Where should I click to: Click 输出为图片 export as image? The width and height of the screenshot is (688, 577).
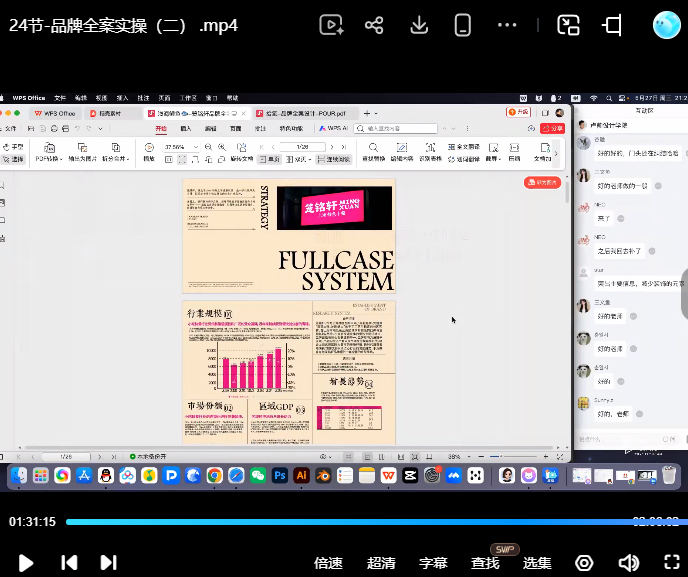coord(82,152)
